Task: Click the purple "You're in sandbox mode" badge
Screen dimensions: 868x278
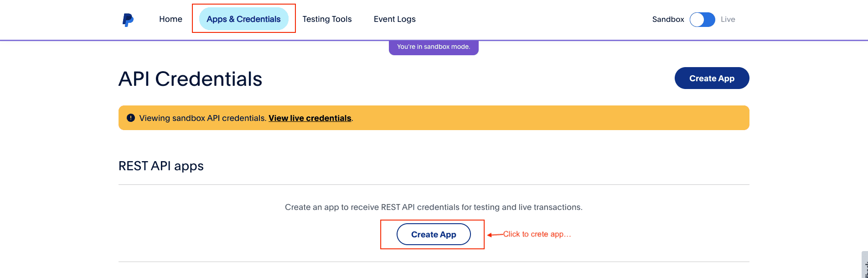Action: (x=433, y=47)
